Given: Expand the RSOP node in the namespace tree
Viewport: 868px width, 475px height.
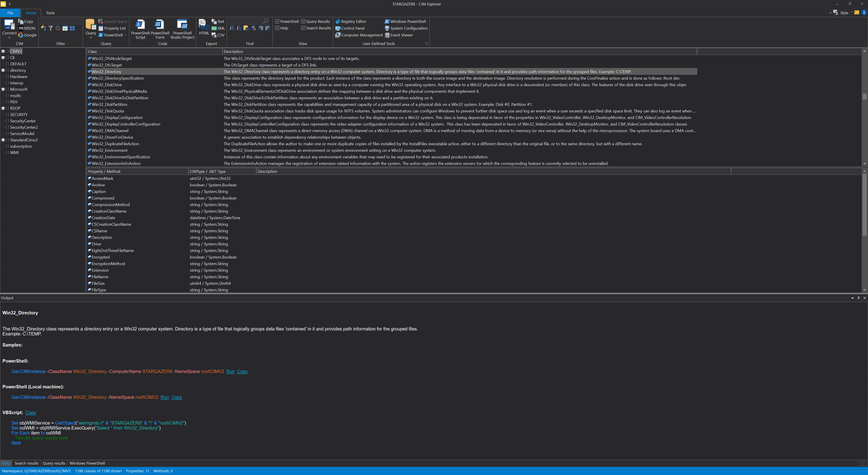Looking at the screenshot, I should click(x=3, y=108).
